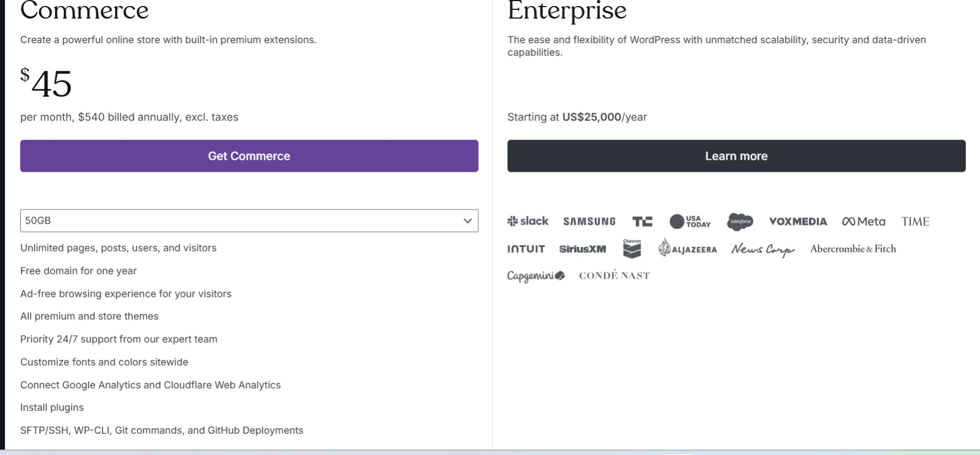Click the TechCrunch TC logo
This screenshot has height=455, width=980.
tap(642, 221)
